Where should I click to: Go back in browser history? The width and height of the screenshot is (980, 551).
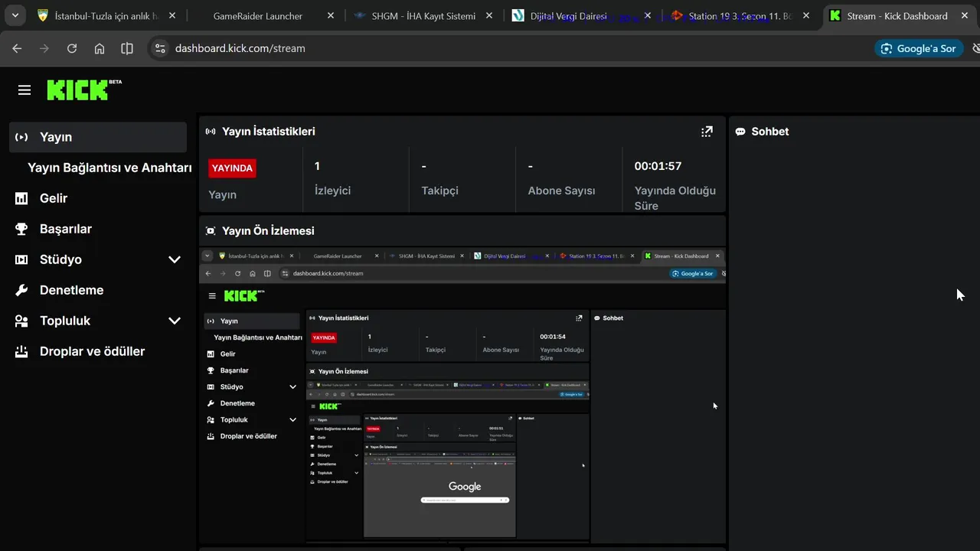pos(17,48)
